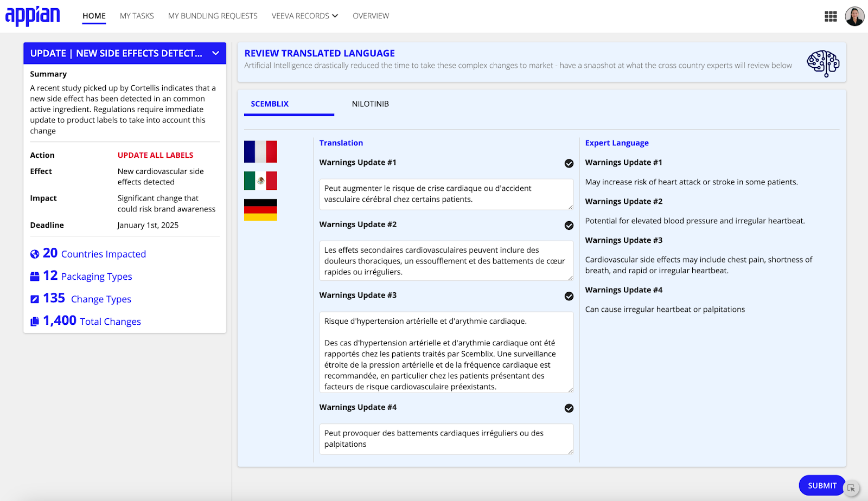The height and width of the screenshot is (501, 868).
Task: Click 'Significant change that could risk brand awareness'
Action: pyautogui.click(x=166, y=203)
